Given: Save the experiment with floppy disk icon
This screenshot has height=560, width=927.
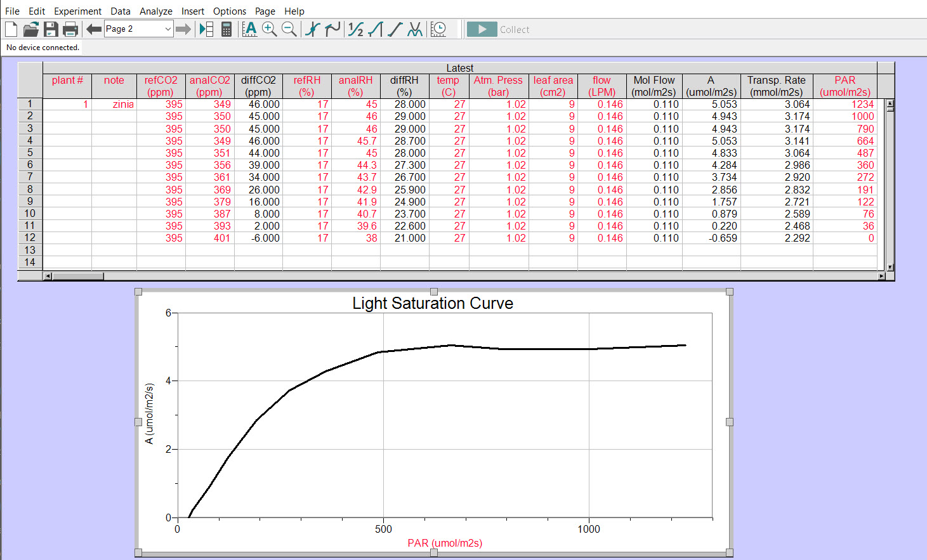Looking at the screenshot, I should pyautogui.click(x=51, y=29).
